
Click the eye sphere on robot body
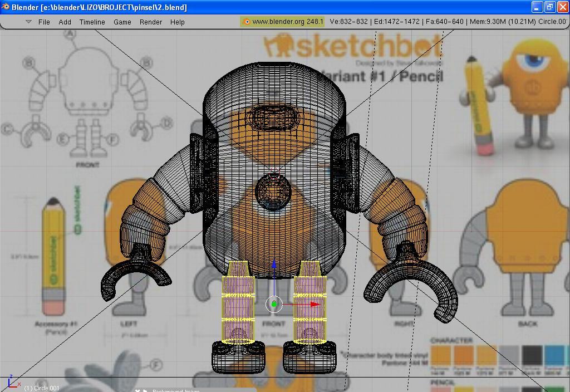pyautogui.click(x=273, y=192)
